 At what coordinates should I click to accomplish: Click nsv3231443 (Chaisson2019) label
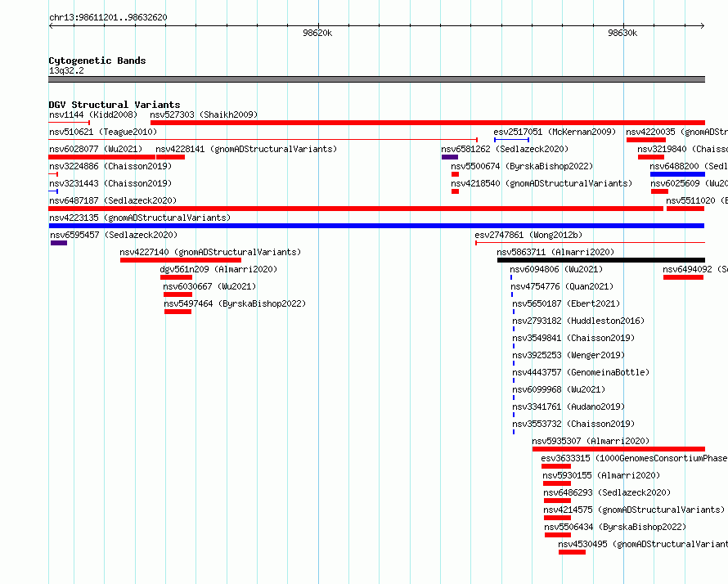pyautogui.click(x=110, y=183)
